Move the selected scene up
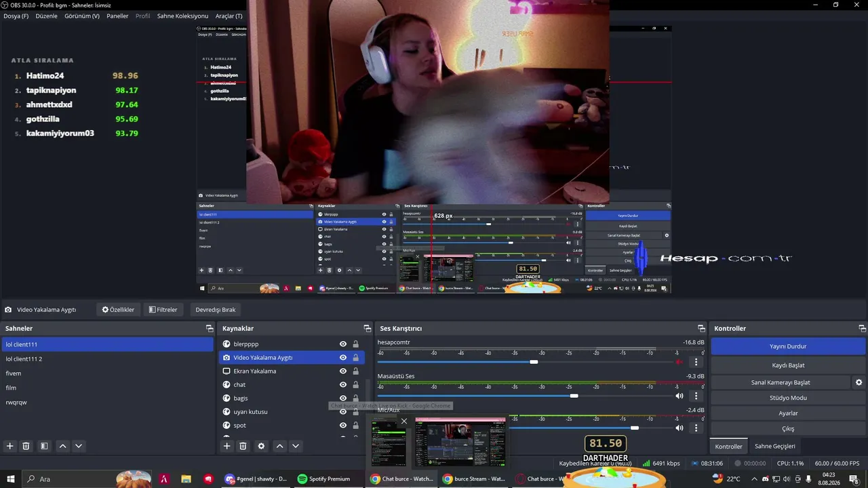Image resolution: width=868 pixels, height=488 pixels. click(x=62, y=446)
